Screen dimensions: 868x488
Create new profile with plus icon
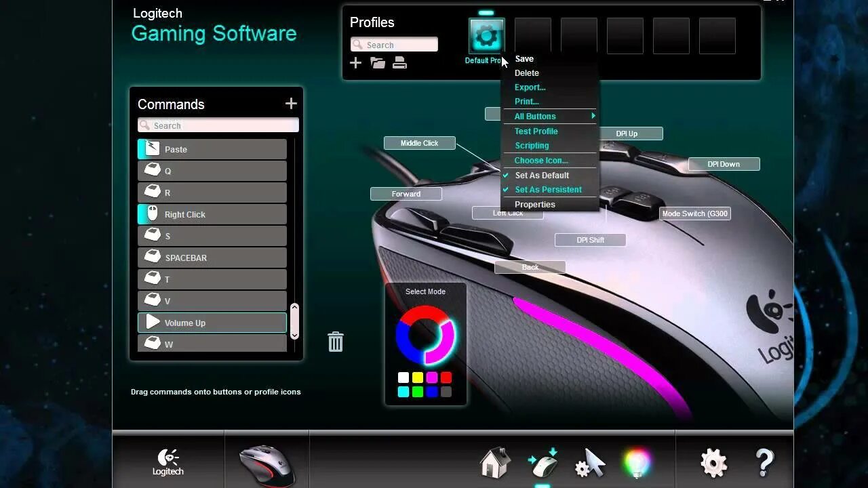click(355, 63)
